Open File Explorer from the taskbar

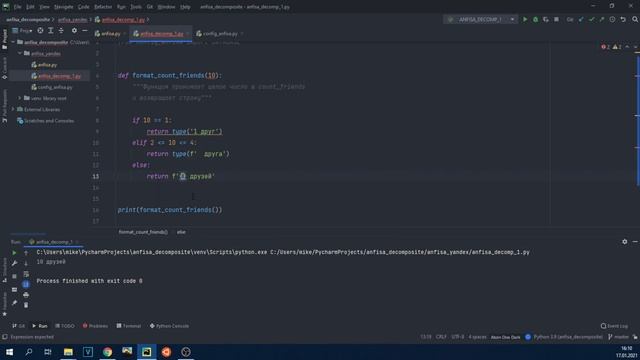click(68, 352)
